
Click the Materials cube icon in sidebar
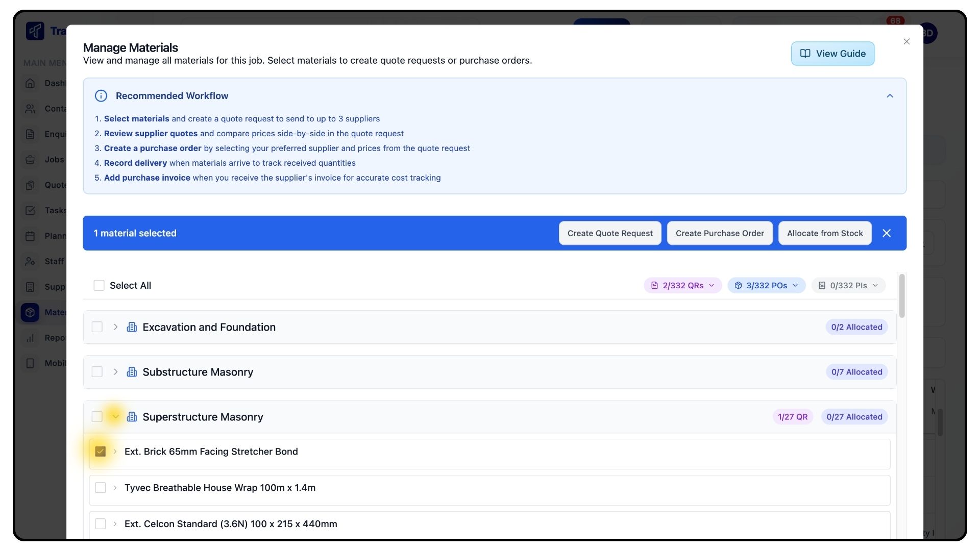click(30, 312)
